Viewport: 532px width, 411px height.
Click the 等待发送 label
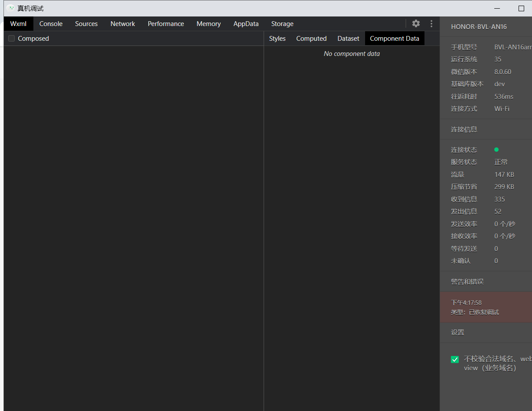pos(464,249)
